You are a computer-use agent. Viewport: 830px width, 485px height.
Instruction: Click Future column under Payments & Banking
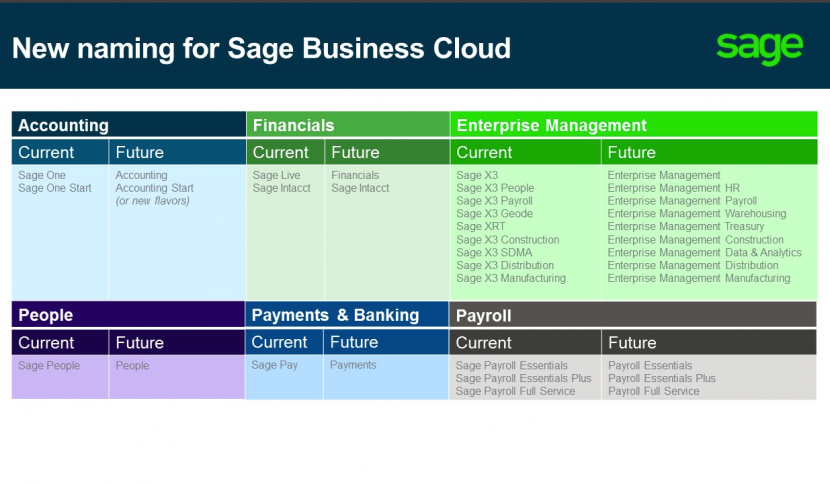(x=386, y=342)
